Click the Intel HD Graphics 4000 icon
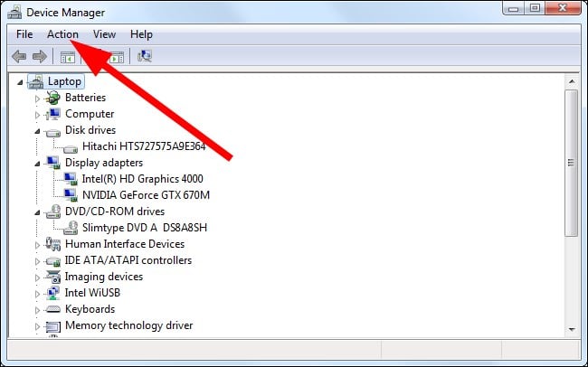 tap(71, 179)
